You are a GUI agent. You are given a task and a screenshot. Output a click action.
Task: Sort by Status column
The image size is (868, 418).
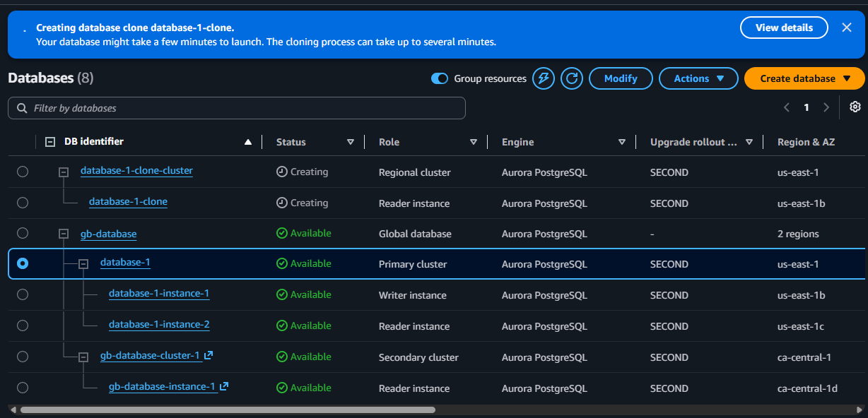tap(351, 142)
